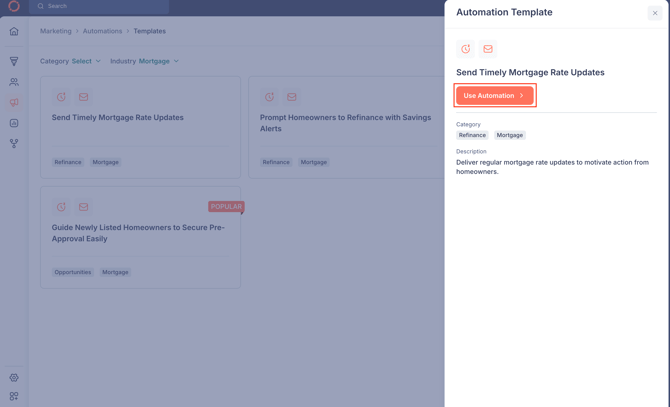Click the Refinance tag in the template panel

472,135
